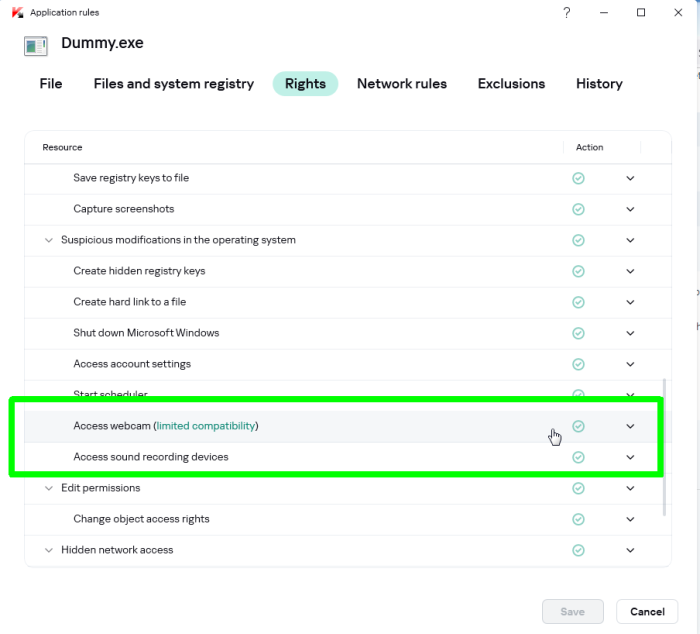700x634 pixels.
Task: Open the limited compatibility link
Action: [206, 426]
